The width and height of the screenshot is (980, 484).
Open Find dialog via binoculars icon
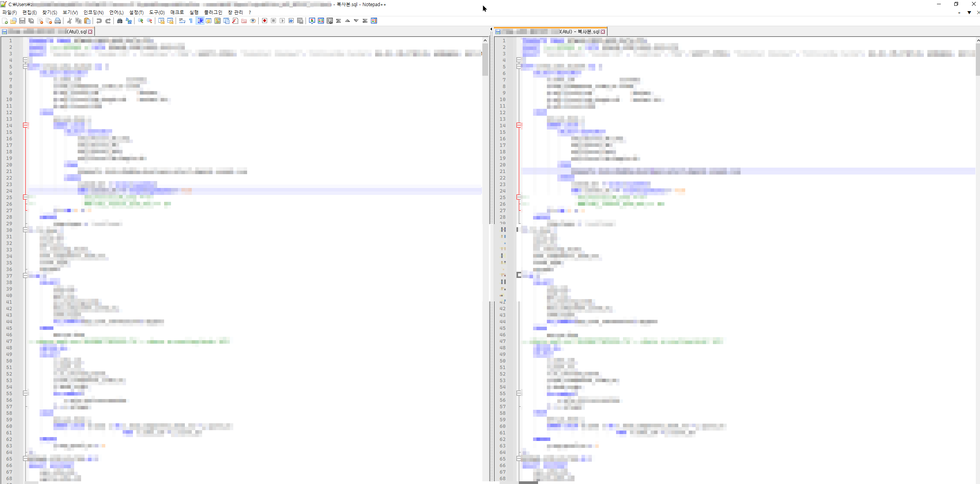(x=120, y=21)
